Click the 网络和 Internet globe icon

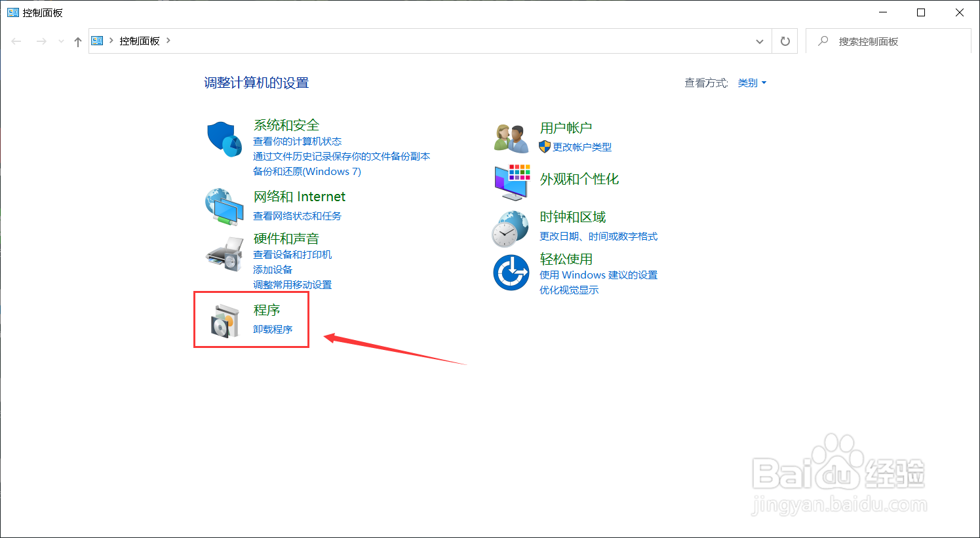224,206
